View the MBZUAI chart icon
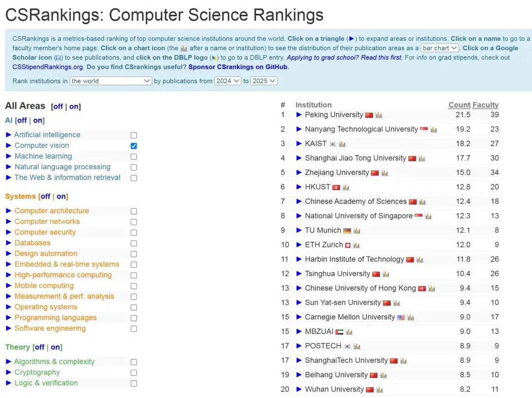532x398 pixels. (349, 332)
